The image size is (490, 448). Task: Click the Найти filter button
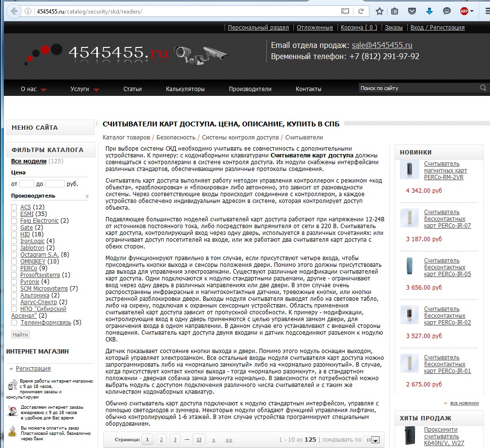click(20, 335)
